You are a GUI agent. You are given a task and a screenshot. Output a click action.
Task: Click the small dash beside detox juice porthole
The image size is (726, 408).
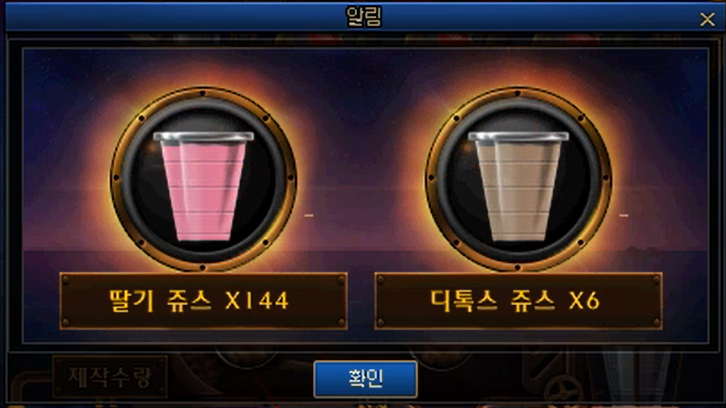pyautogui.click(x=624, y=215)
